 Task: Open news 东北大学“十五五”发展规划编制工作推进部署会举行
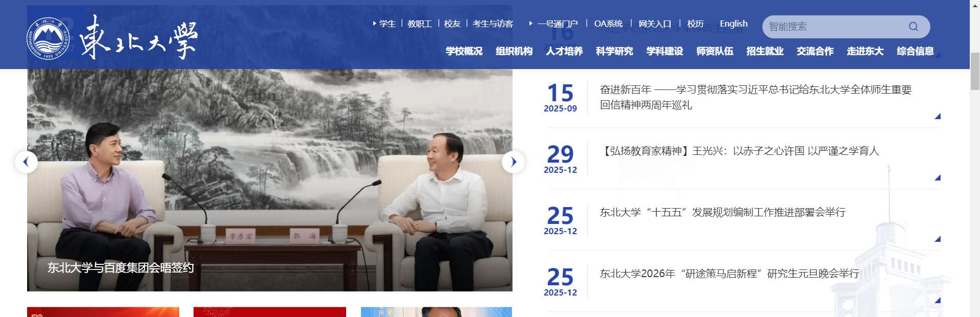click(722, 212)
